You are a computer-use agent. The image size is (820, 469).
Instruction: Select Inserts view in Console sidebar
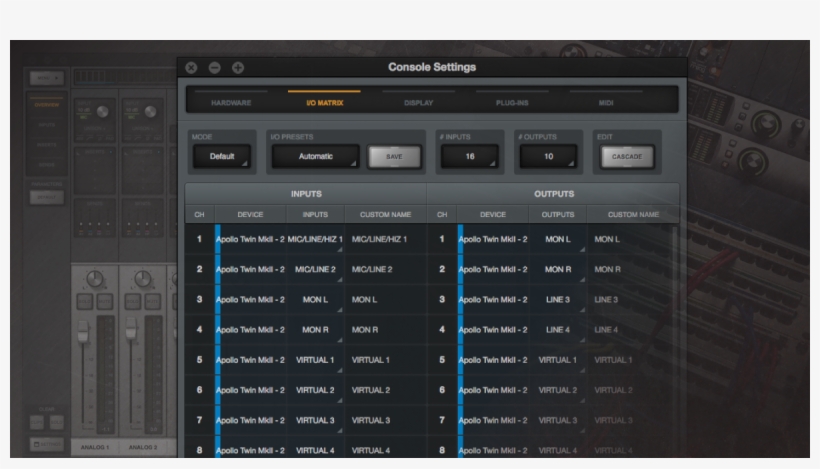[47, 145]
